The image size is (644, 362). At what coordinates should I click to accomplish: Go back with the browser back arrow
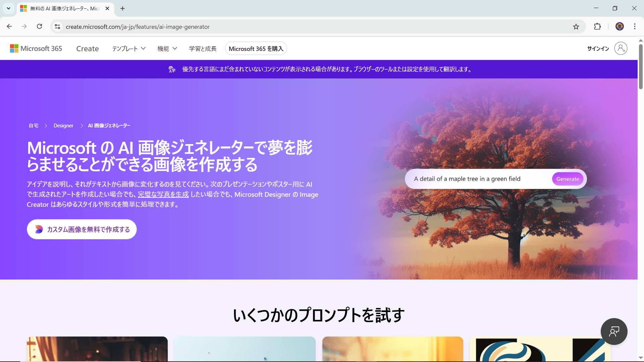(x=9, y=26)
